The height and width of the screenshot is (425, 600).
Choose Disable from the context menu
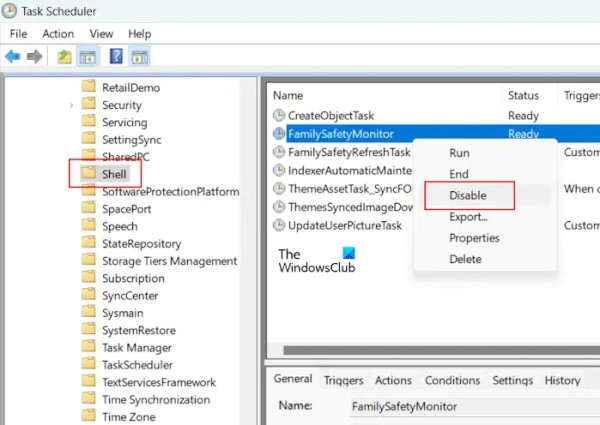(x=485, y=195)
